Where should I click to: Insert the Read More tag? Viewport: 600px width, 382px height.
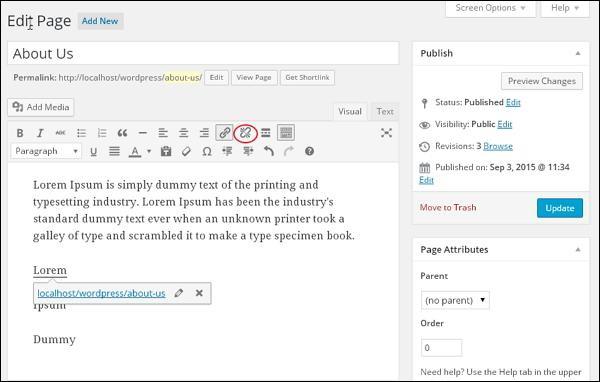266,133
